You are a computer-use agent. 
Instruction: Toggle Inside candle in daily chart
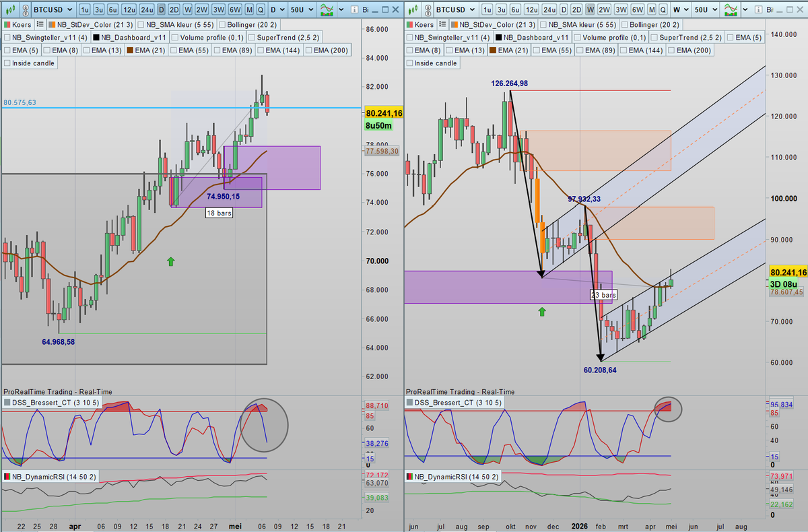pos(7,63)
